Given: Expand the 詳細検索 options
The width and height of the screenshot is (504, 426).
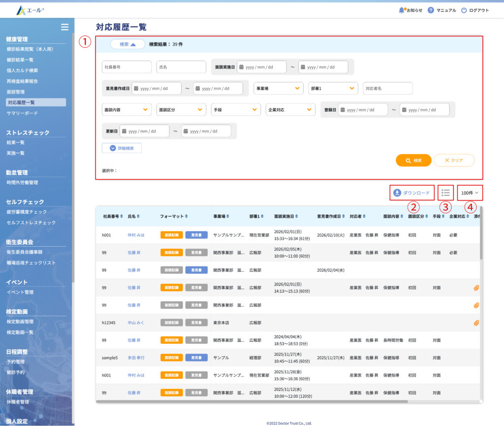Looking at the screenshot, I should pyautogui.click(x=122, y=148).
